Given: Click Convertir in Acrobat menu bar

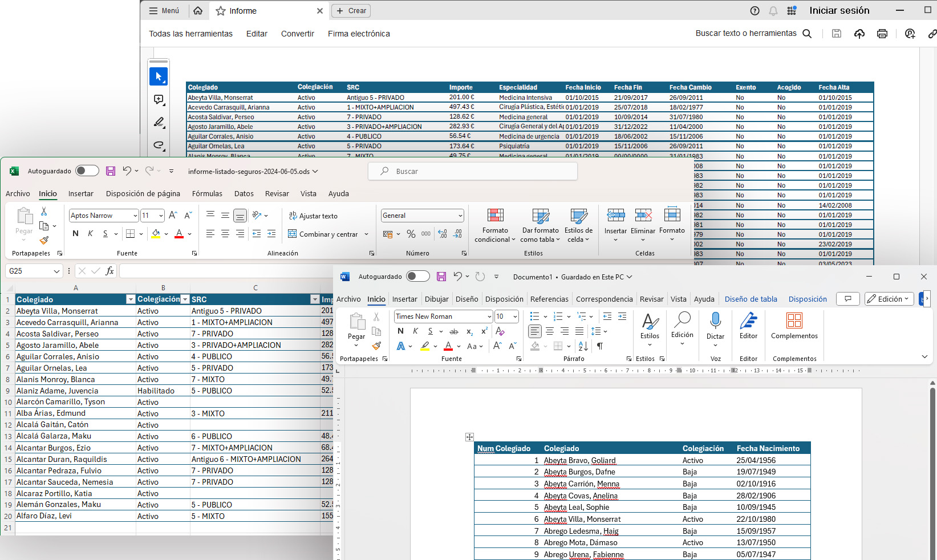Looking at the screenshot, I should point(298,34).
